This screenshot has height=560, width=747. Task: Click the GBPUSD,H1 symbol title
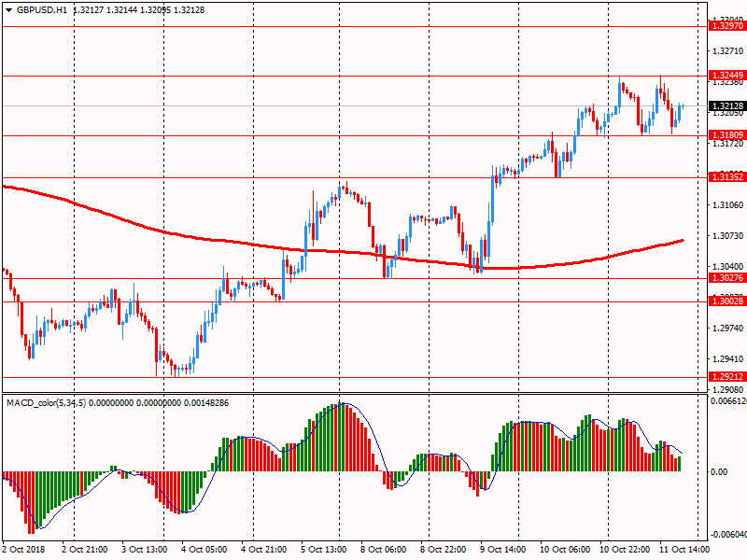42,10
